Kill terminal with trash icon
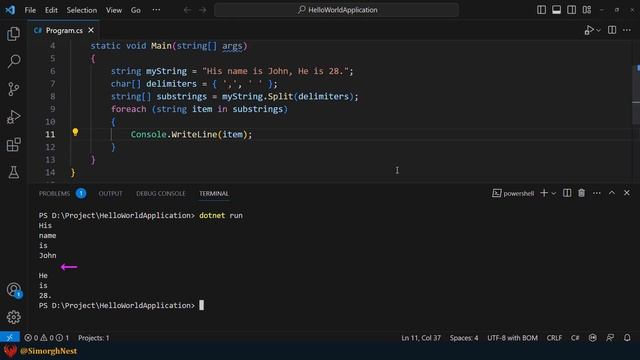640x360 pixels. point(581,193)
